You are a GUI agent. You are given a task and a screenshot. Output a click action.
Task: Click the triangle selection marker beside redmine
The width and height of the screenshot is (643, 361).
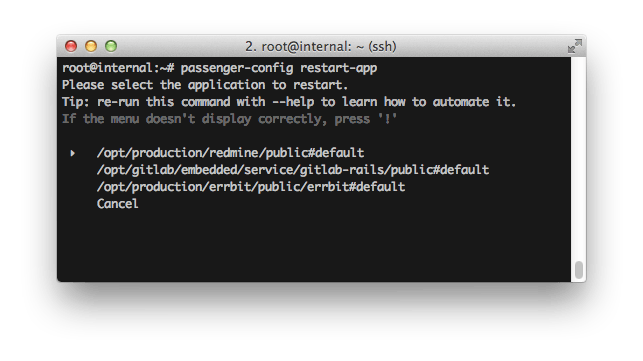73,153
